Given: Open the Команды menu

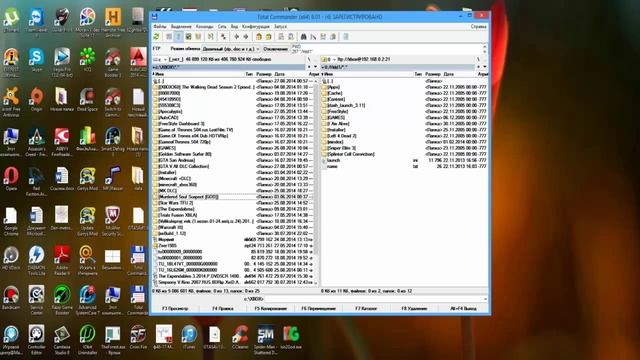Looking at the screenshot, I should (x=204, y=27).
